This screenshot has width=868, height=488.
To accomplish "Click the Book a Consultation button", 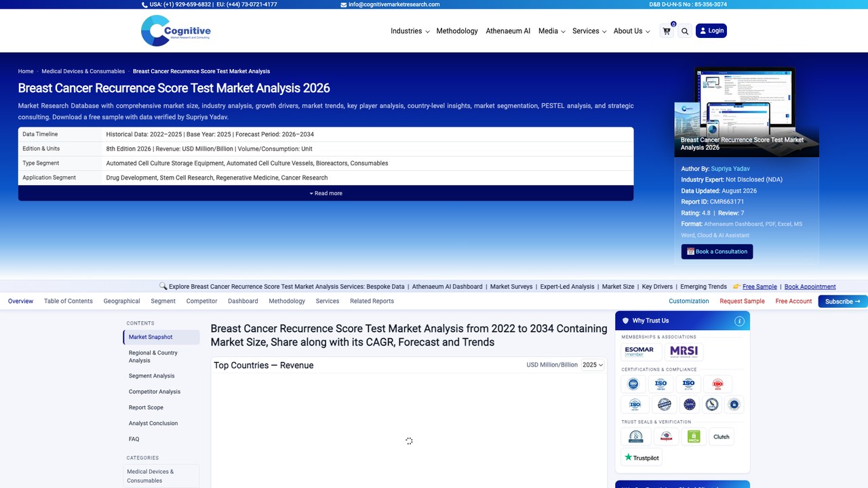I will [x=717, y=251].
